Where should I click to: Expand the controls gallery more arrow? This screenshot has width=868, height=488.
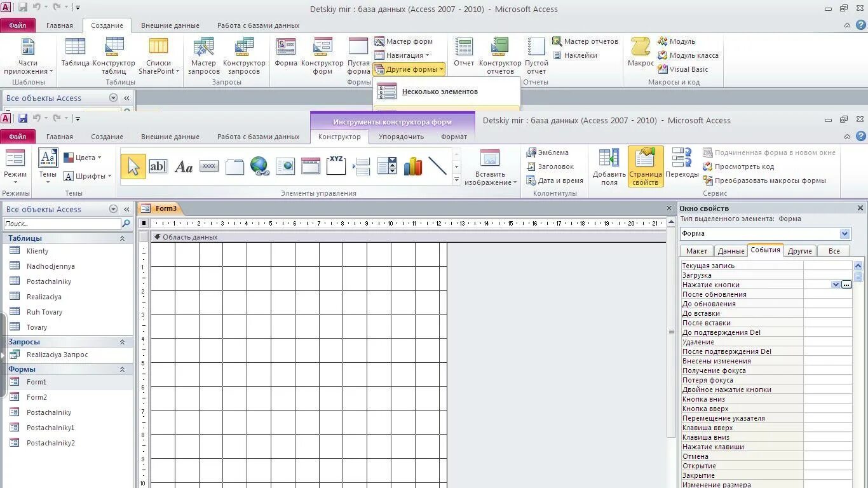(x=456, y=180)
